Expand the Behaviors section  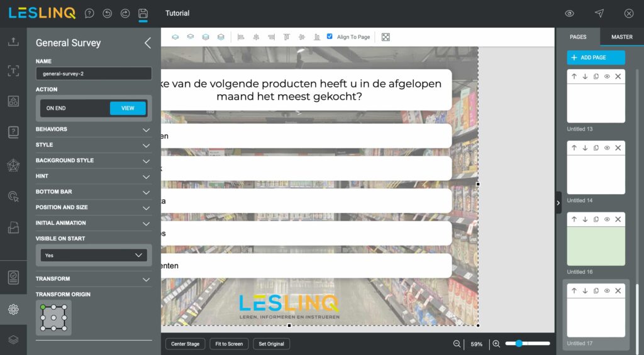tap(93, 129)
